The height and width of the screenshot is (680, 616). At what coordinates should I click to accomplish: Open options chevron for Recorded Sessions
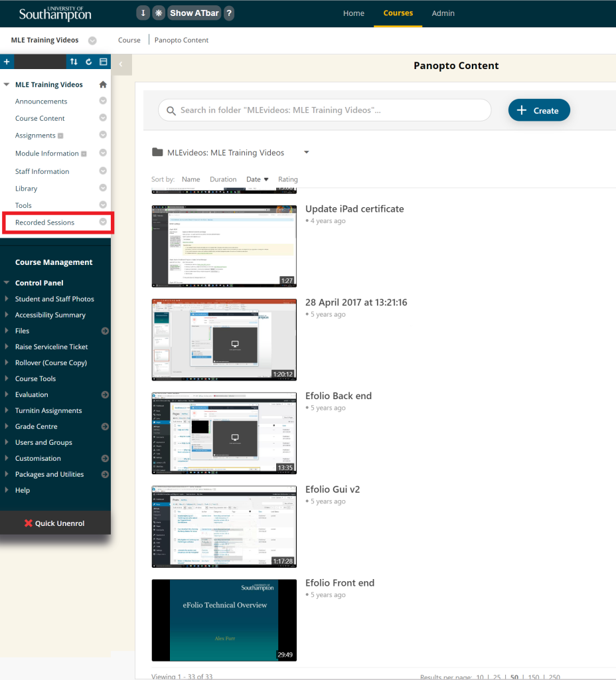point(103,222)
